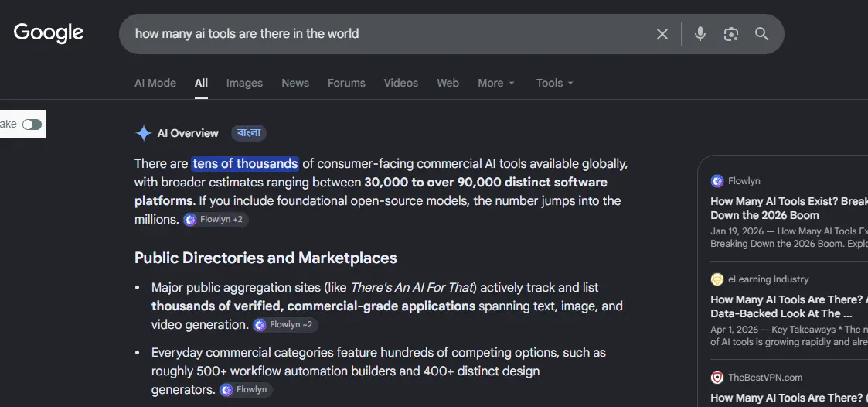Start voice search with the microphone icon
868x407 pixels.
(700, 34)
